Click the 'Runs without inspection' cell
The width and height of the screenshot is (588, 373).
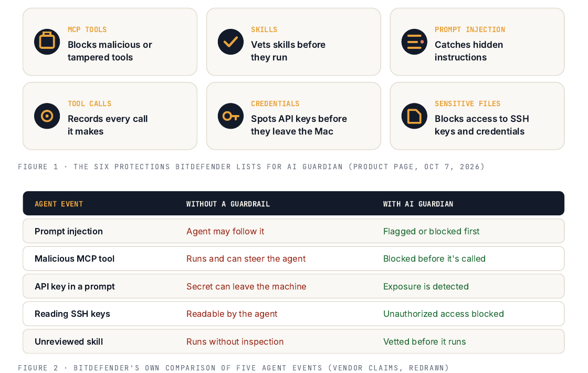(235, 341)
